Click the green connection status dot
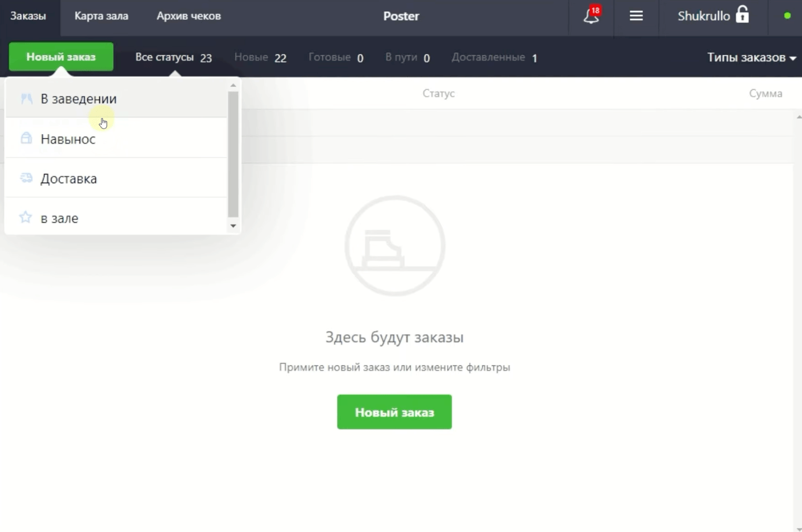 787,16
